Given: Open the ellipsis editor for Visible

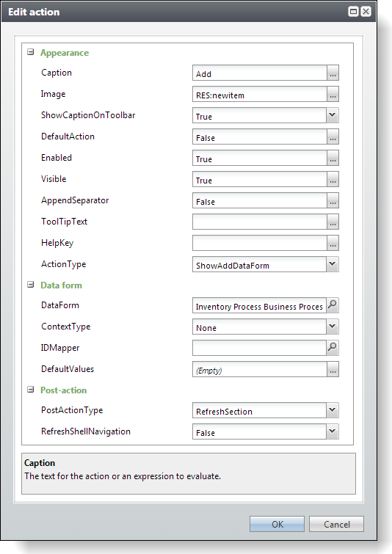Looking at the screenshot, I should [x=333, y=179].
